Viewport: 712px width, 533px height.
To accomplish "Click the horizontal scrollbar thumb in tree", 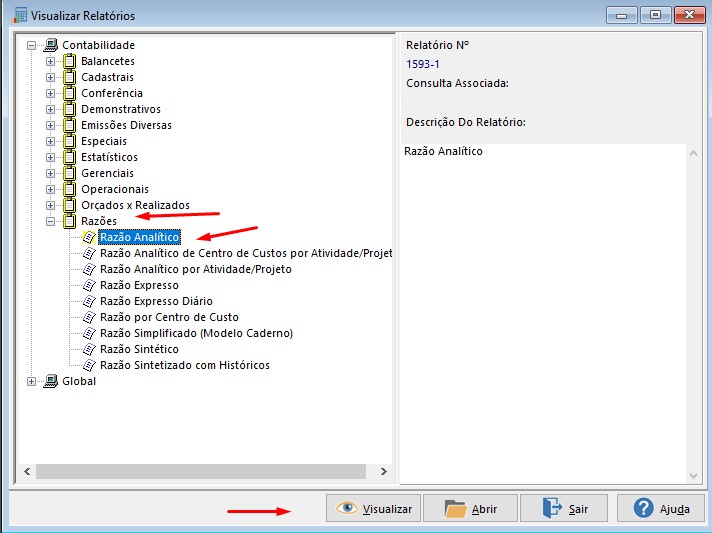I will 201,471.
